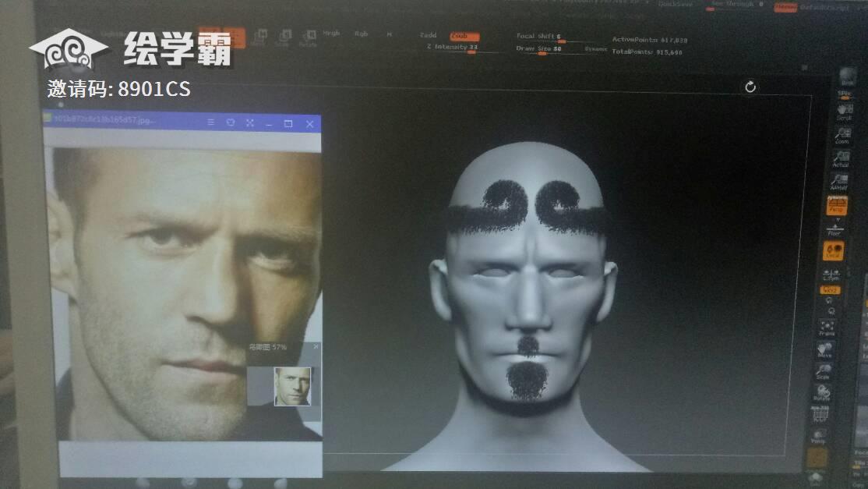Click the QuickSave button in title bar

[x=676, y=4]
